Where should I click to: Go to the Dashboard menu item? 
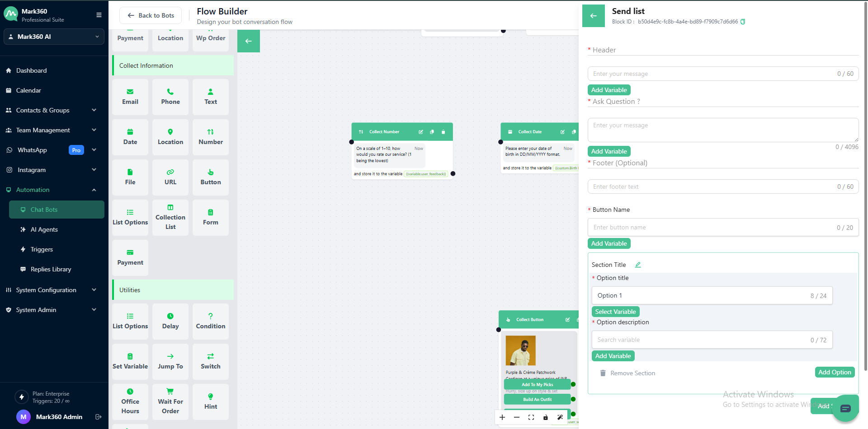(x=31, y=70)
